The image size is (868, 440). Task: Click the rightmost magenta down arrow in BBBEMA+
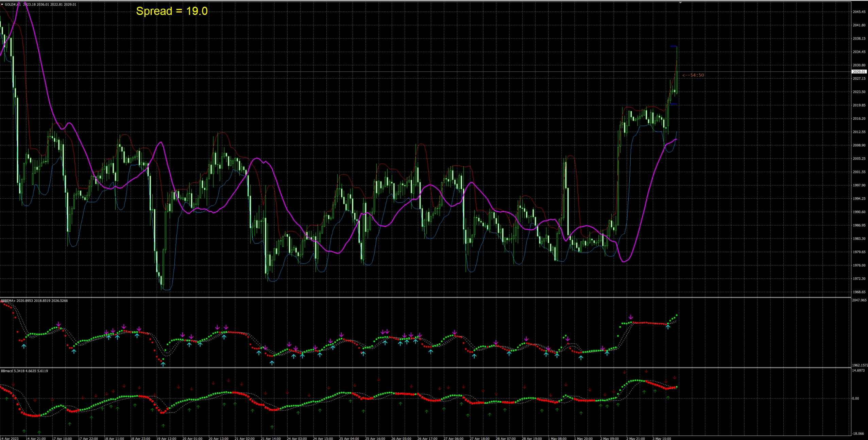point(631,317)
